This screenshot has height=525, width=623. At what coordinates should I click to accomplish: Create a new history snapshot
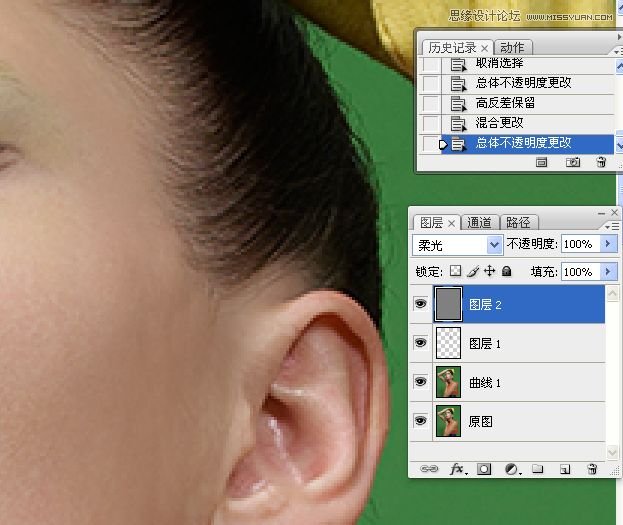[x=573, y=162]
